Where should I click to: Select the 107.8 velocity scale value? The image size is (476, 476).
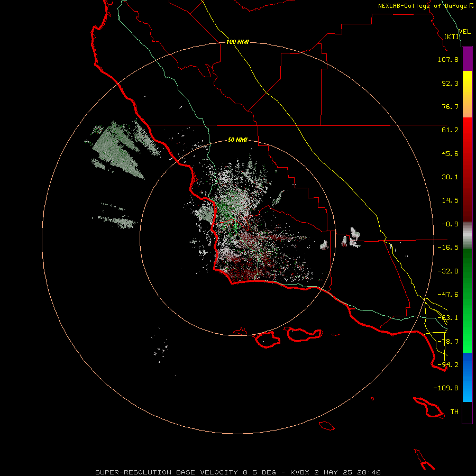click(x=448, y=59)
